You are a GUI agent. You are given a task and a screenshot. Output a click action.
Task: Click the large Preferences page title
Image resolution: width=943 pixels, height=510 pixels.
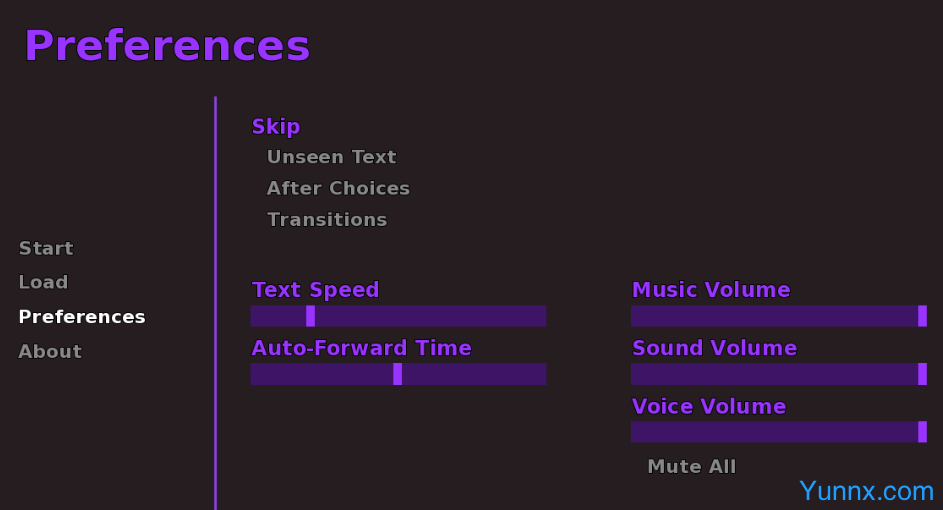tap(167, 46)
